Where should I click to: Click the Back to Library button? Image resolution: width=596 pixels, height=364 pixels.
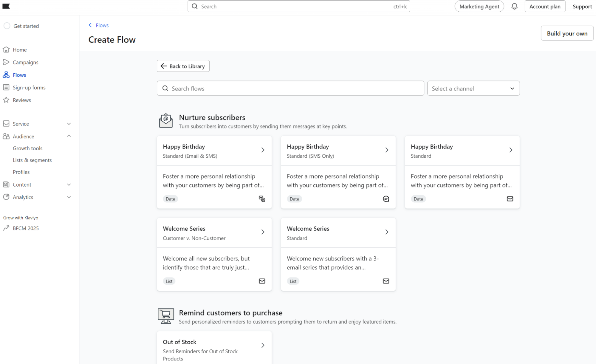pos(183,66)
